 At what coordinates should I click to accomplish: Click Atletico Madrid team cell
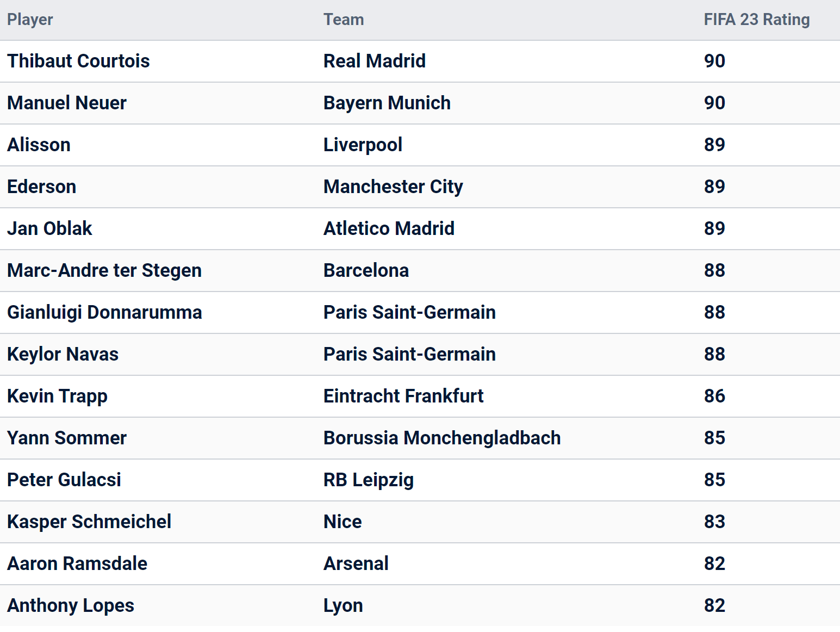tap(389, 228)
